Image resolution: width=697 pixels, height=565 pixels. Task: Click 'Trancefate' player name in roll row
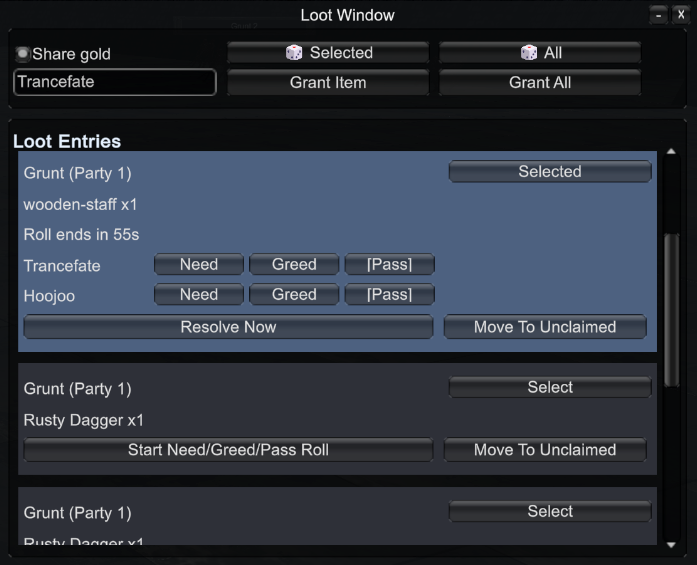(62, 266)
